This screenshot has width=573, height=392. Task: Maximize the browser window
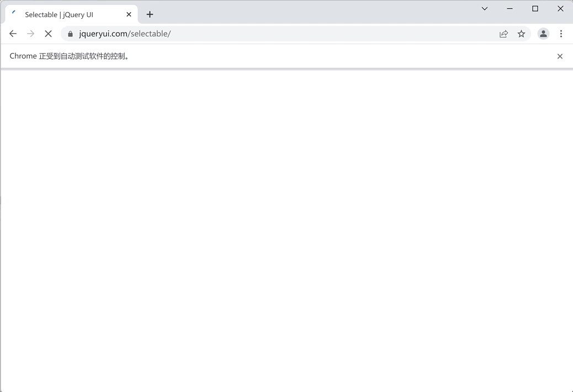tap(535, 9)
